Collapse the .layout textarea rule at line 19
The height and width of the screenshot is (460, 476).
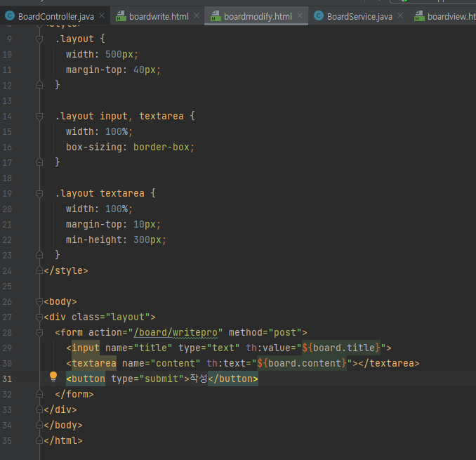[x=39, y=193]
